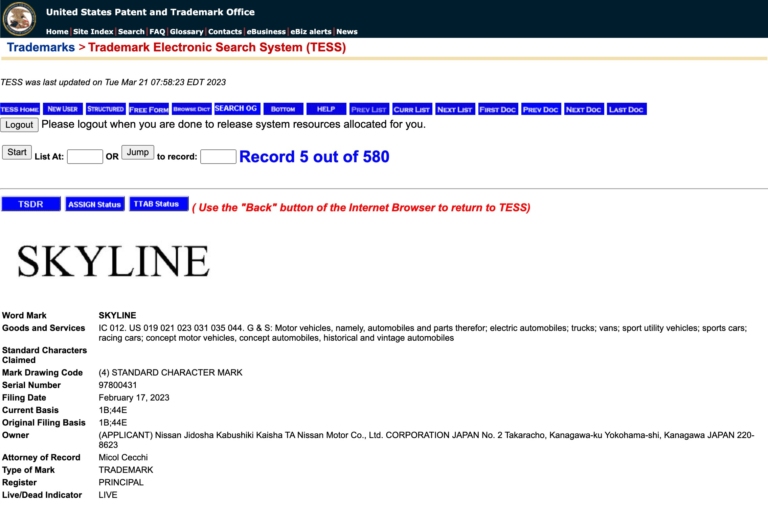Screen dimensions: 768x507
Task: Choose the Free Form search button
Action: pos(149,109)
